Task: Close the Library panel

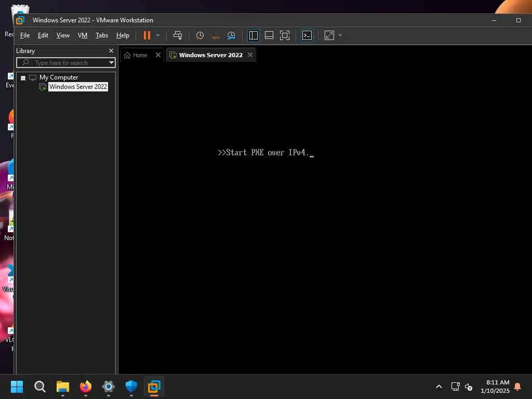Action: [111, 50]
